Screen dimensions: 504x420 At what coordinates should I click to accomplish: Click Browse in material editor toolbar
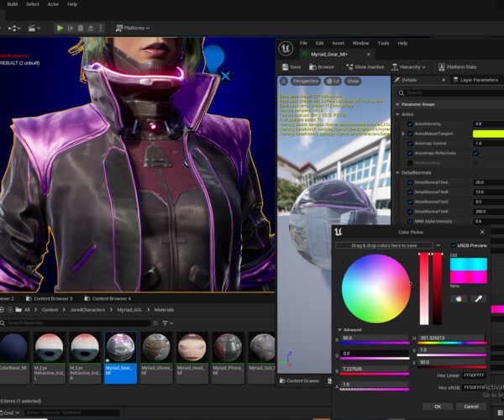[x=322, y=67]
